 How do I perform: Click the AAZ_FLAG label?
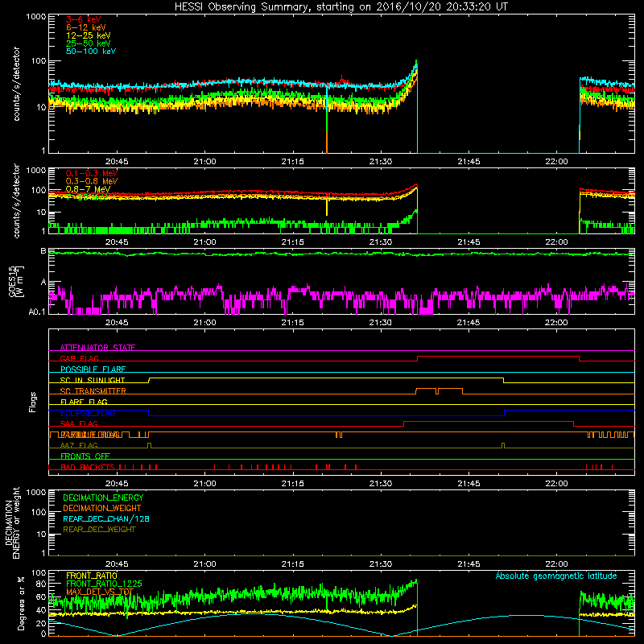click(79, 445)
